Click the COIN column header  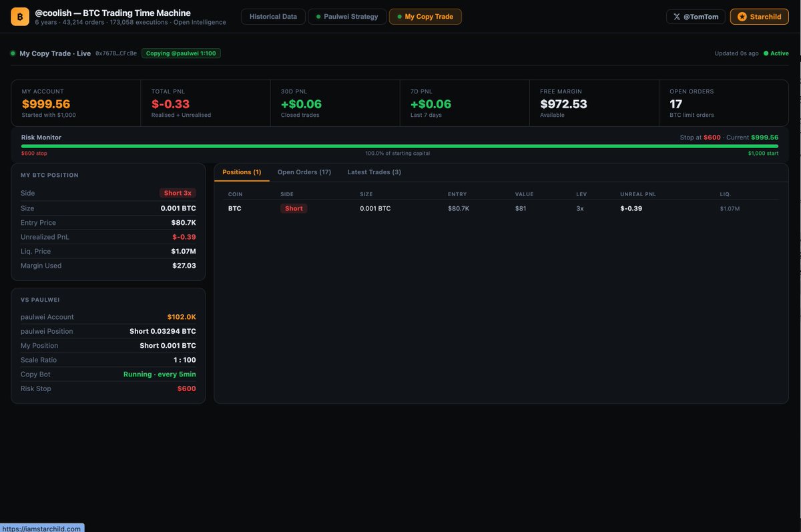(236, 194)
